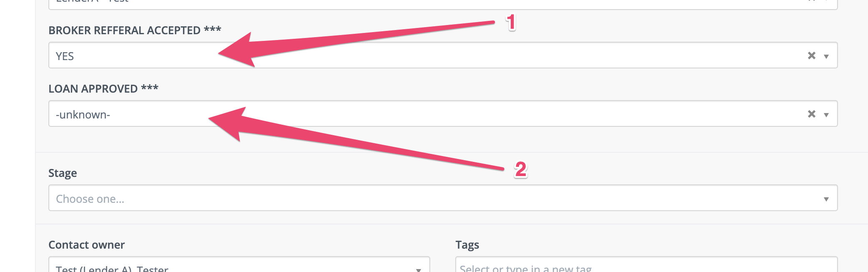Open the Stage dropdown arrow

[x=826, y=199]
